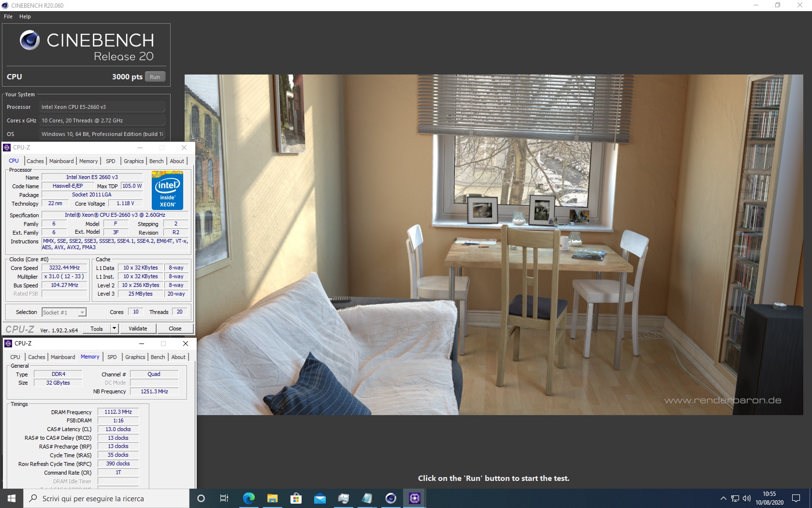Switch to Bench tab in lower CPU-Z

coord(158,357)
